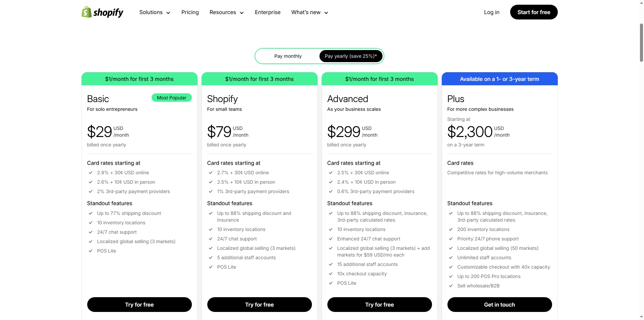This screenshot has height=320, width=644.
Task: Click the Shopify bag logo
Action: (87, 12)
